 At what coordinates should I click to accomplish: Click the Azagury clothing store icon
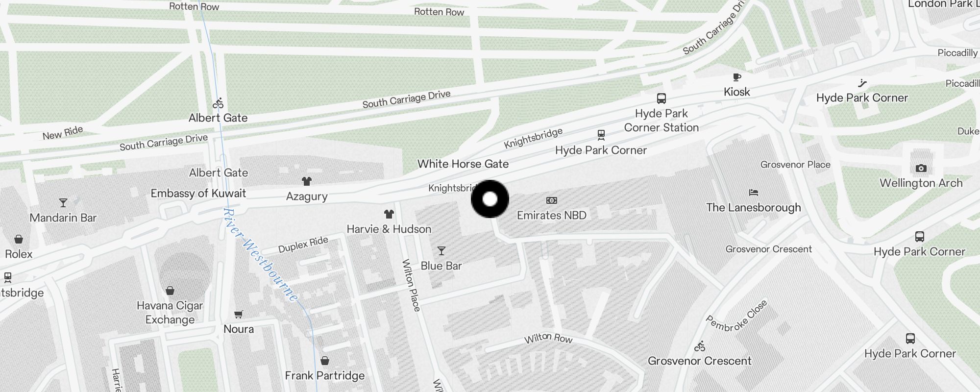point(307,181)
